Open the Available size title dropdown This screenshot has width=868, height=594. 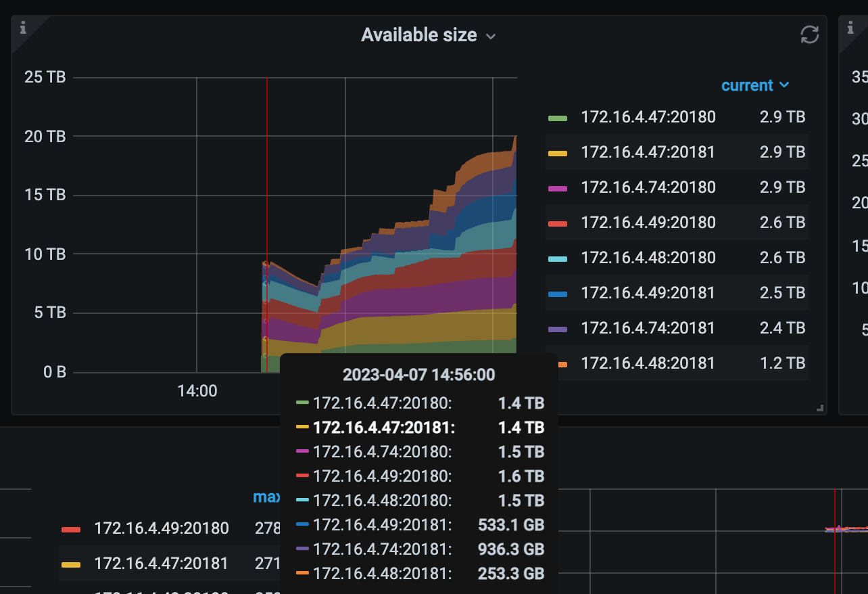click(x=429, y=35)
